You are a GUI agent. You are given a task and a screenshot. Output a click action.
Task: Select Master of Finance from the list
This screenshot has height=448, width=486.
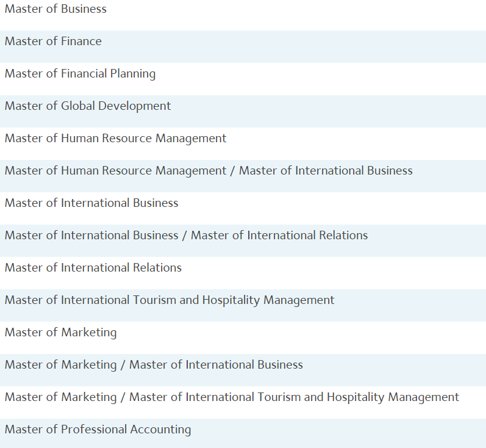53,42
